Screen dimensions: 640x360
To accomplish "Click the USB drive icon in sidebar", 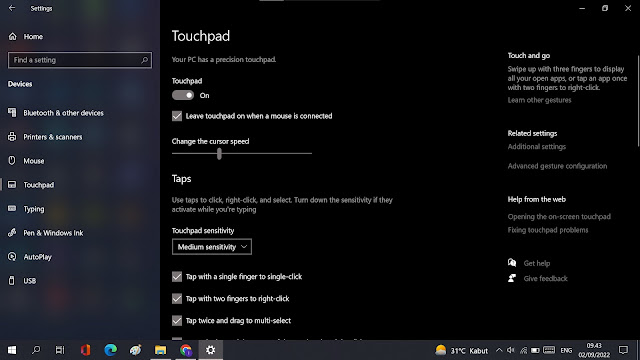I will 12,280.
